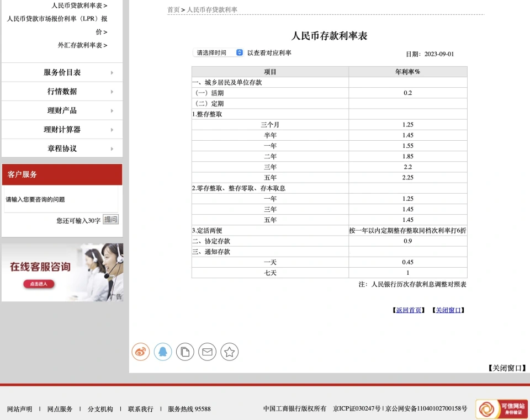Share page via QQ icon
The height and width of the screenshot is (420, 530).
(x=163, y=352)
